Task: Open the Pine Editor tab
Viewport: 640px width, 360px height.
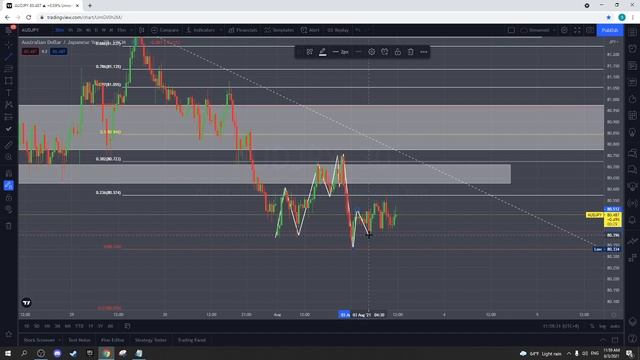Action: [112, 340]
